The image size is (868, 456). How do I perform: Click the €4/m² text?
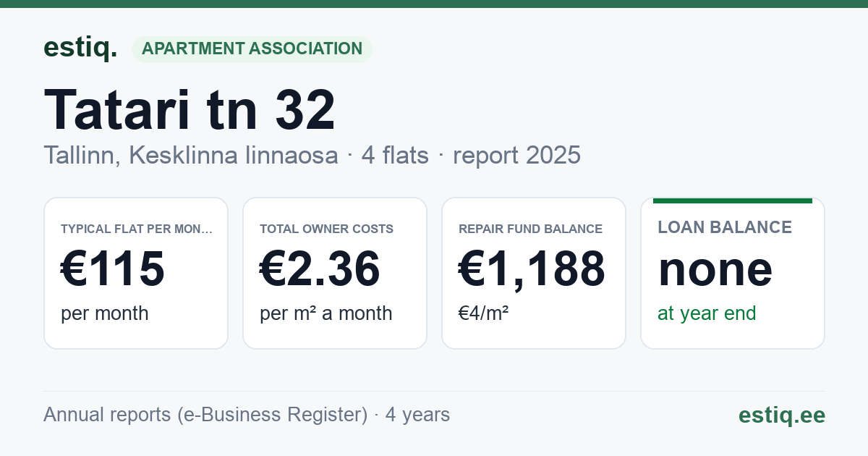[x=483, y=313]
